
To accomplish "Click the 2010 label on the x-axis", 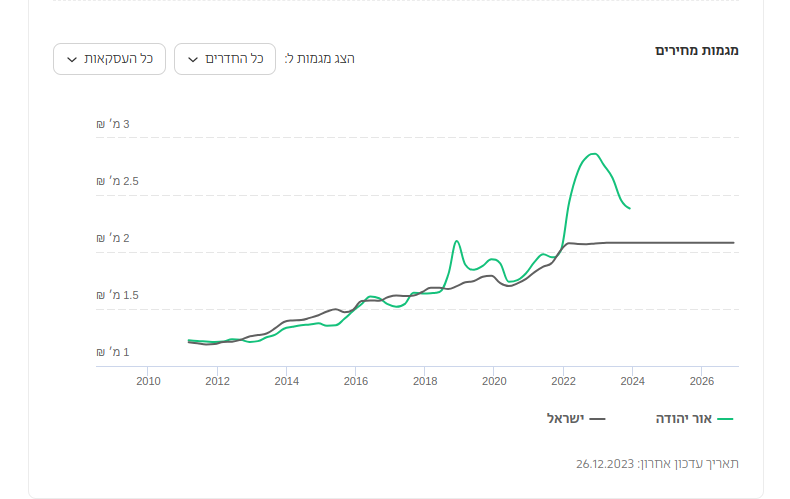I will tap(148, 381).
